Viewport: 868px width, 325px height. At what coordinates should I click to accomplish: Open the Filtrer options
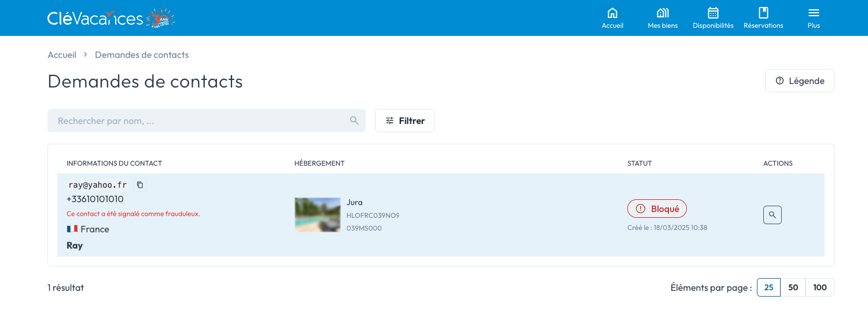[x=405, y=120]
